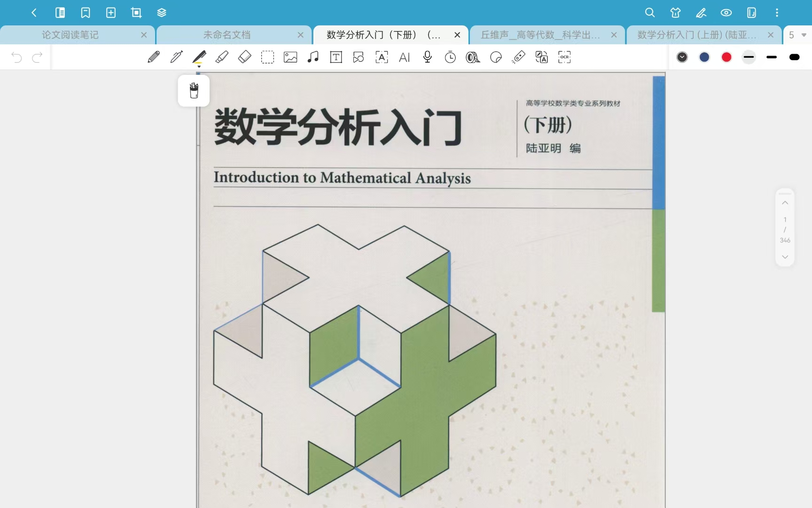Go back with the top-left arrow
812x508 pixels.
pos(34,13)
